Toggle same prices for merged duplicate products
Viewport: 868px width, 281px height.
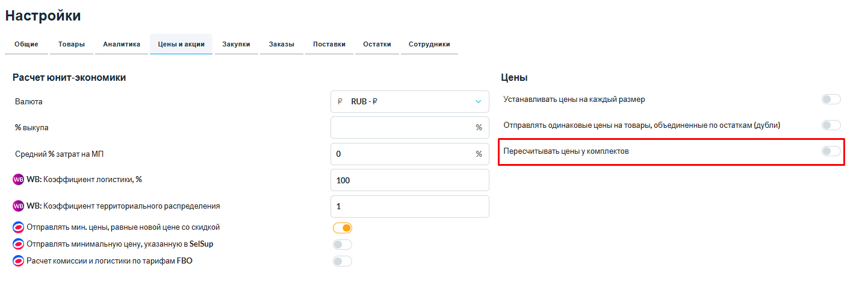[x=831, y=125]
